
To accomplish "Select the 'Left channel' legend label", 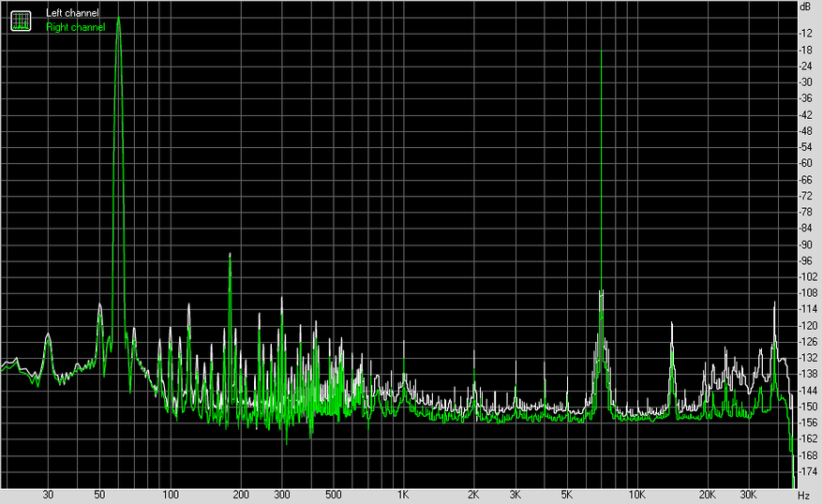I will [72, 13].
